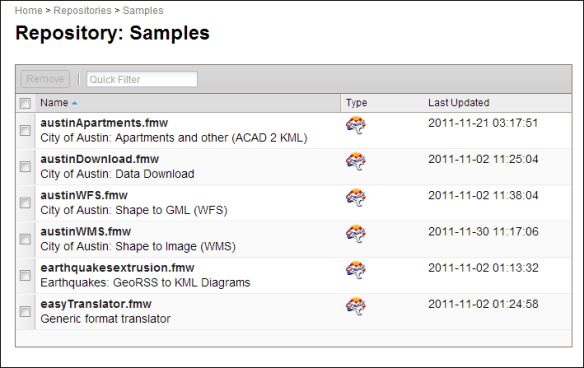Tick the checkbox for austinApartments.fmw

coord(25,131)
